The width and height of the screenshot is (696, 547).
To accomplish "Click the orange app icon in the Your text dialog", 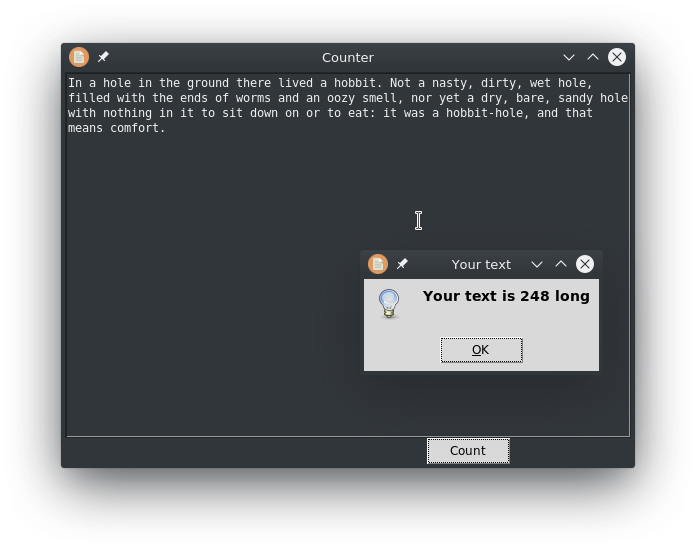I will [x=378, y=264].
